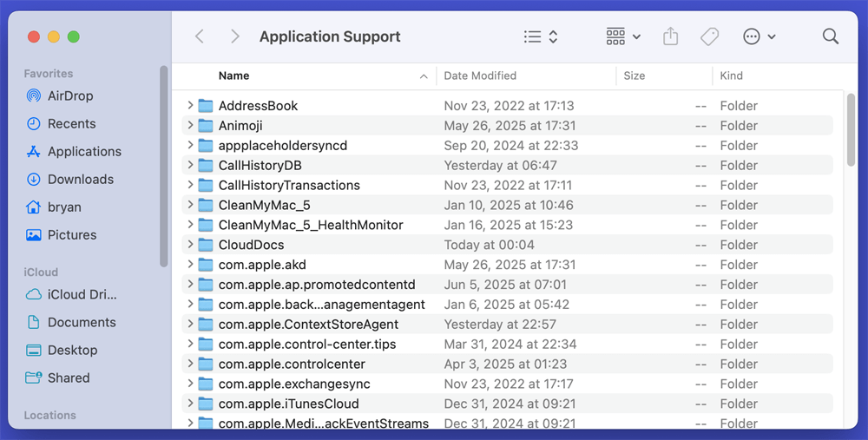
Task: Select the CleanMyMac_5_HealthMonitor row name
Action: coord(311,226)
